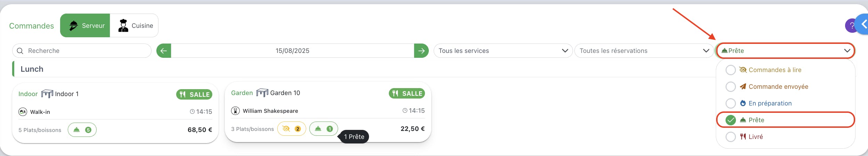Viewport: 868px width, 156px height.
Task: Switch to the Serveur tab
Action: pos(85,25)
